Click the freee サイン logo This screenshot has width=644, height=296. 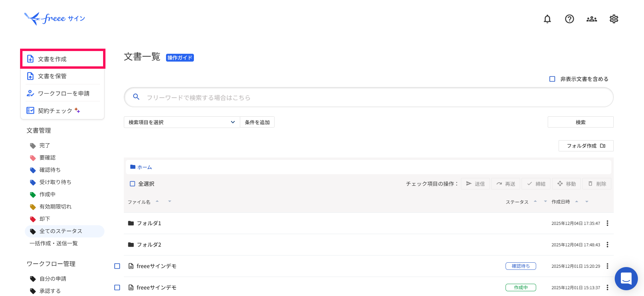pyautogui.click(x=55, y=18)
